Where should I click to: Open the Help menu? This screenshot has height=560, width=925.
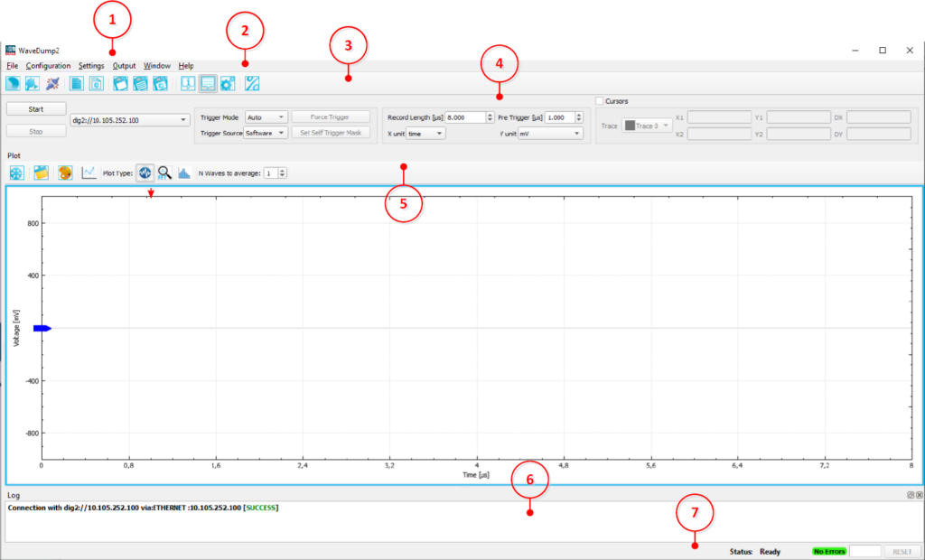click(186, 66)
